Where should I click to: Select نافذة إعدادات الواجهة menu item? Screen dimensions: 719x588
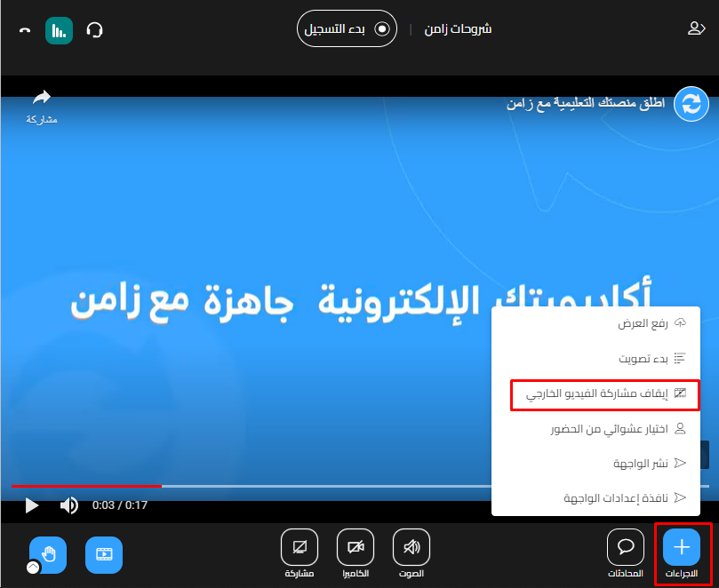point(595,498)
